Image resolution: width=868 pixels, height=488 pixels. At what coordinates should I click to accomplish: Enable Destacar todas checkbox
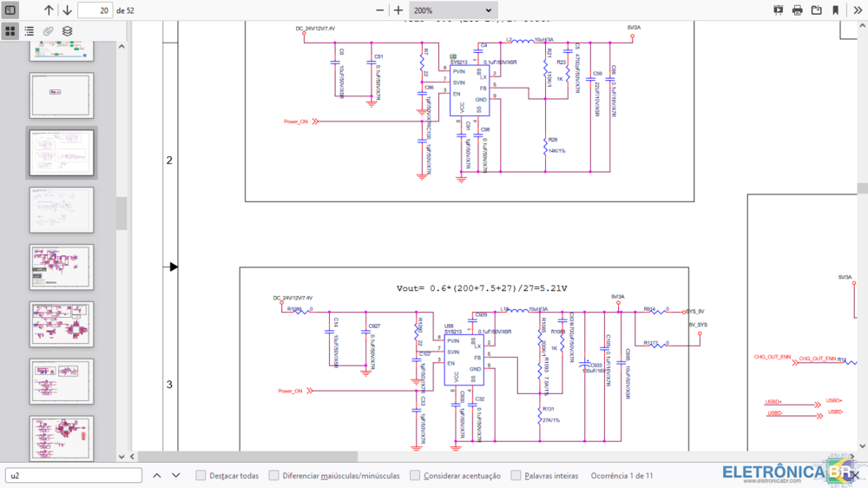coord(201,475)
